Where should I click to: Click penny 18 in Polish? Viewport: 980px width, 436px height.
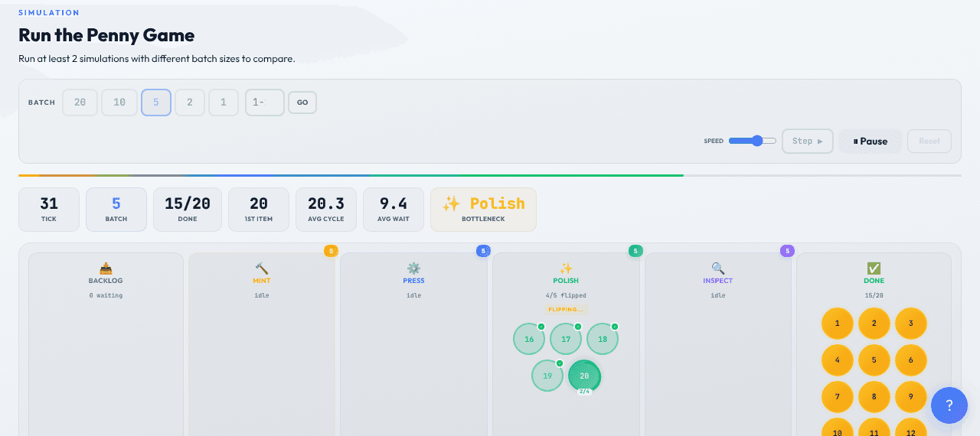pyautogui.click(x=603, y=339)
